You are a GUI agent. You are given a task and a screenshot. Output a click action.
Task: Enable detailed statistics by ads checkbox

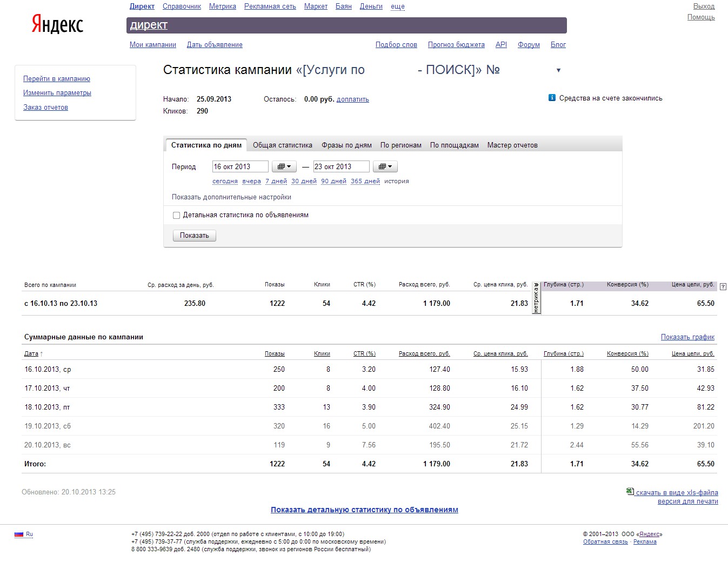click(176, 215)
